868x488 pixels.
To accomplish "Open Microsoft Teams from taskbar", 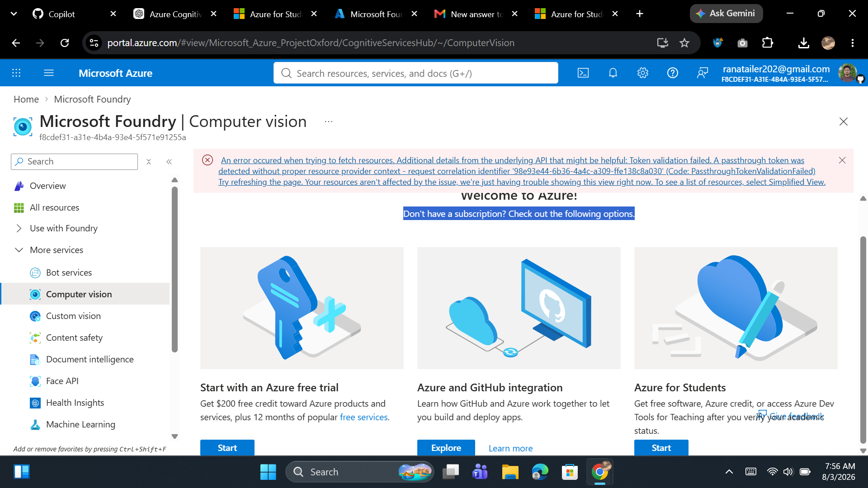I will tap(480, 472).
